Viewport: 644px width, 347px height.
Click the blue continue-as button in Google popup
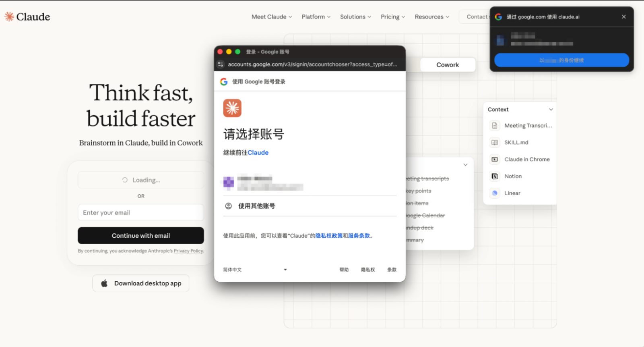pos(561,60)
